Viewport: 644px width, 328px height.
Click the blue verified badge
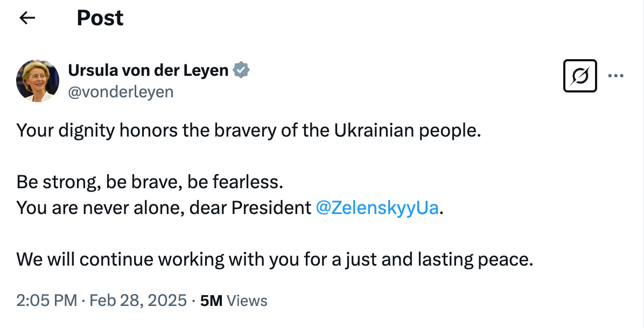tap(241, 70)
